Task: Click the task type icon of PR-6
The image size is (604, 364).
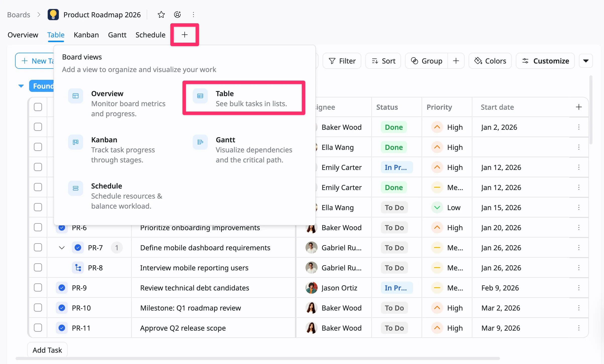Action: [62, 228]
